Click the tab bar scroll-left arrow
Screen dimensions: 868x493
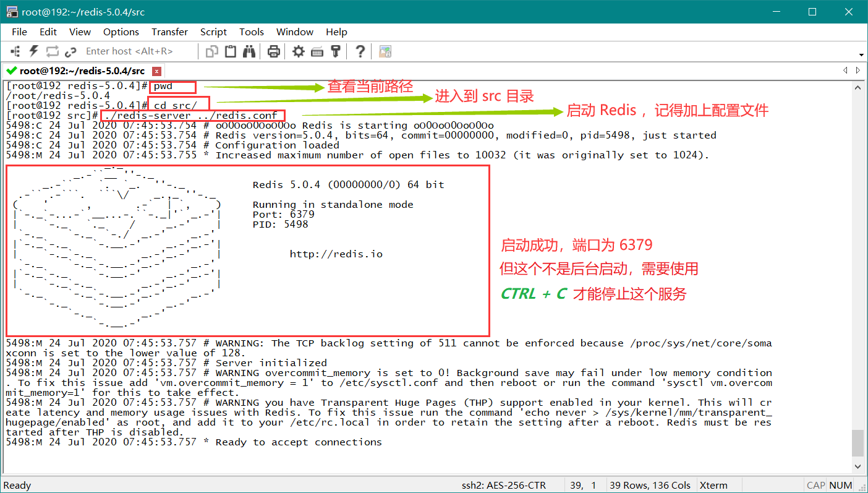point(846,71)
